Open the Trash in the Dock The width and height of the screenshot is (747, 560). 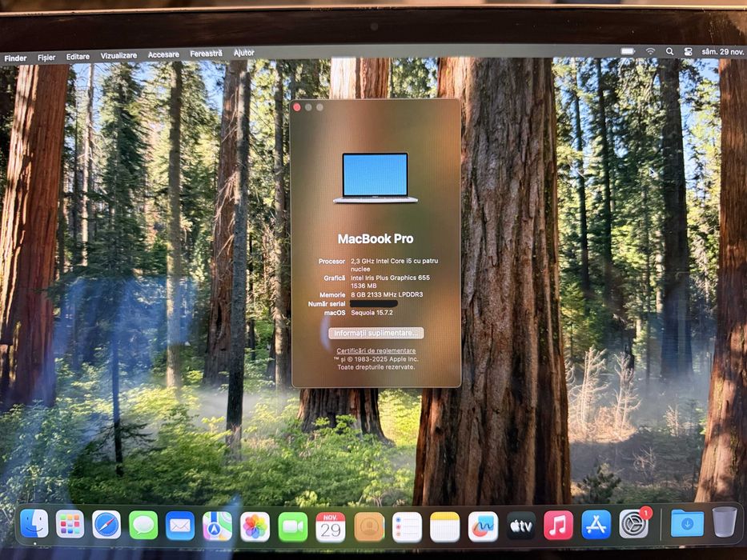click(724, 522)
